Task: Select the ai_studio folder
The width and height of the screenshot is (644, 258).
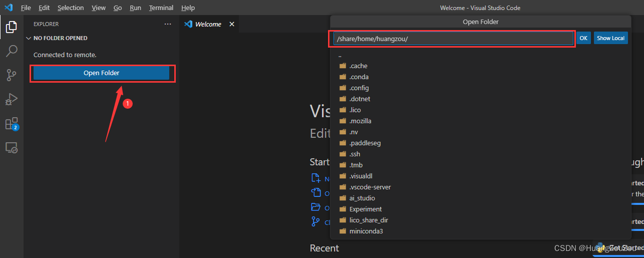Action: pyautogui.click(x=480, y=198)
